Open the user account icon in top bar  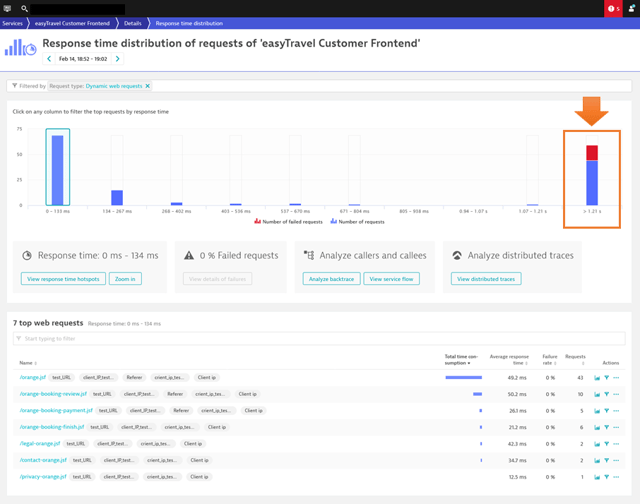631,9
